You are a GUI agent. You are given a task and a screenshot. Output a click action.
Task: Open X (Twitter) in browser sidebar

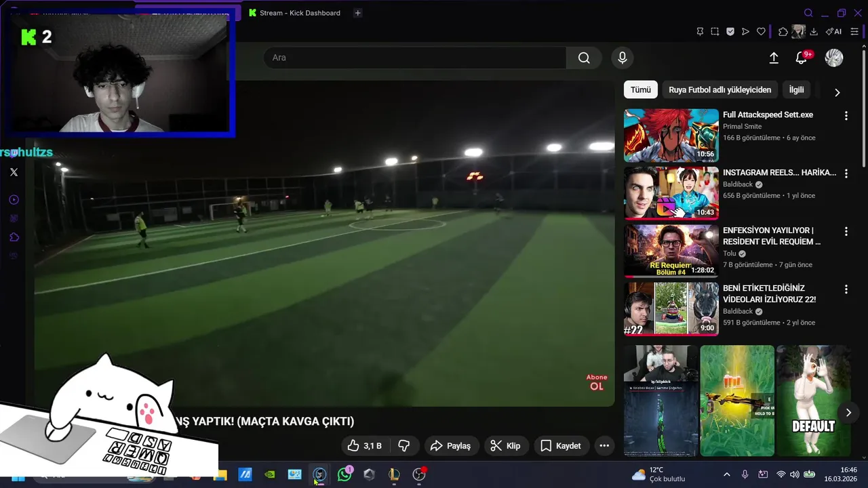click(14, 172)
